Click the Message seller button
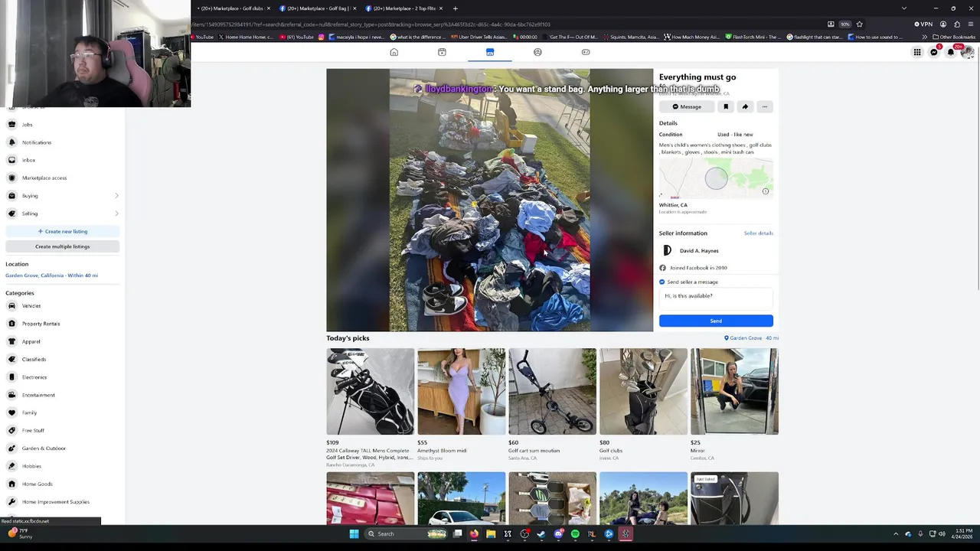The image size is (980, 551). pos(687,106)
